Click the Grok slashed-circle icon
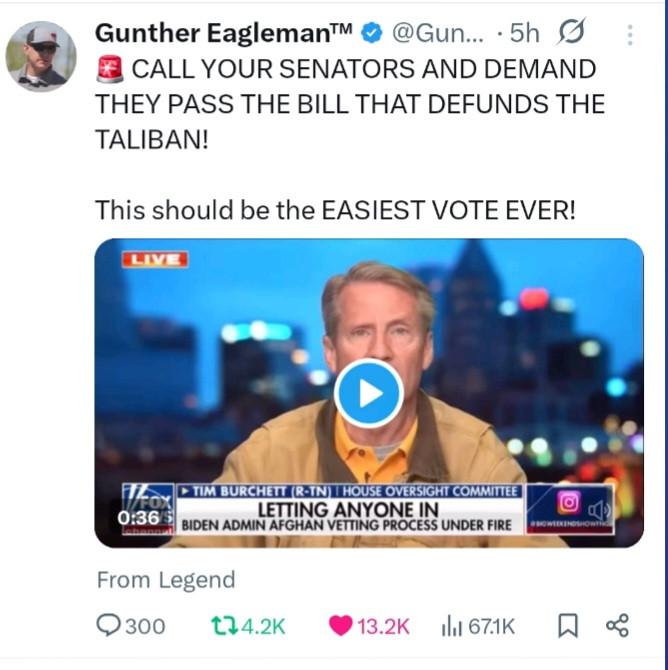The width and height of the screenshot is (668, 670). coord(571,31)
